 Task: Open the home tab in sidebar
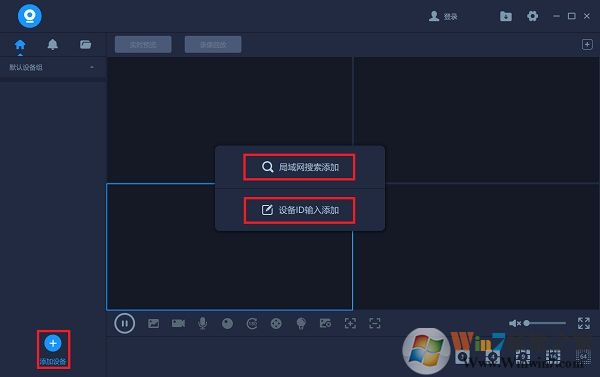pos(20,45)
